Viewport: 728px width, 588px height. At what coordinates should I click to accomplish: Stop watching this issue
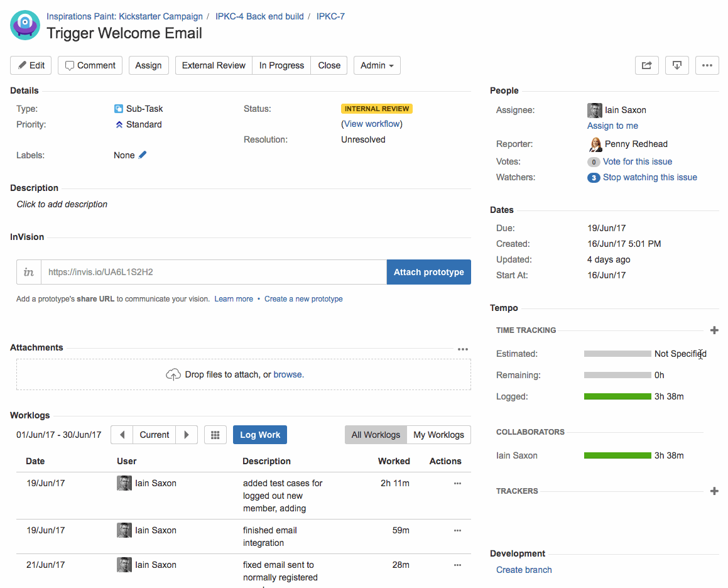[649, 177]
